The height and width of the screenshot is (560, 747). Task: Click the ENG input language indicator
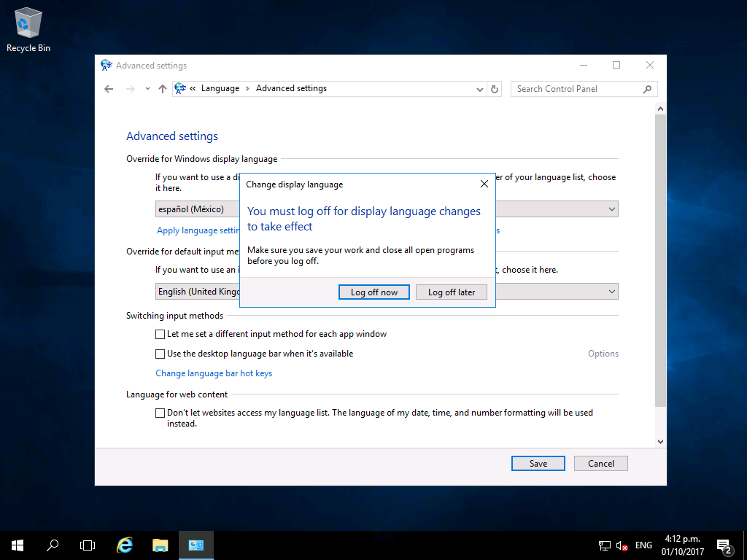(643, 545)
